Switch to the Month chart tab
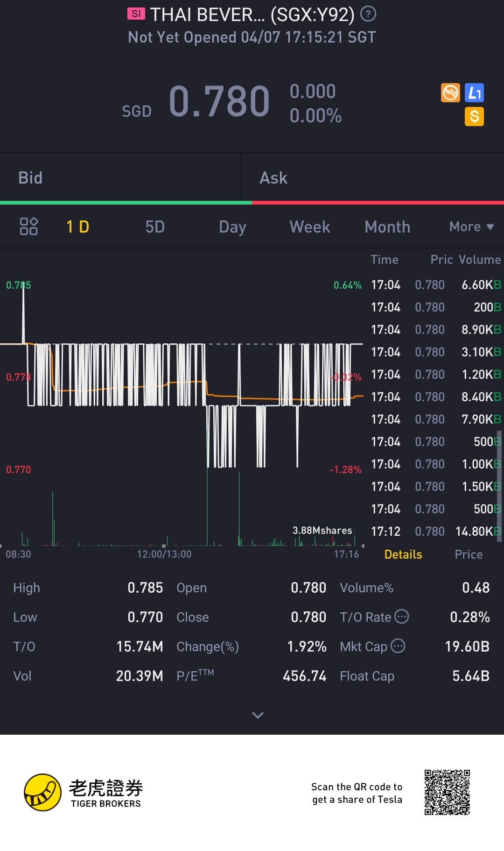The height and width of the screenshot is (851, 504). tap(387, 227)
